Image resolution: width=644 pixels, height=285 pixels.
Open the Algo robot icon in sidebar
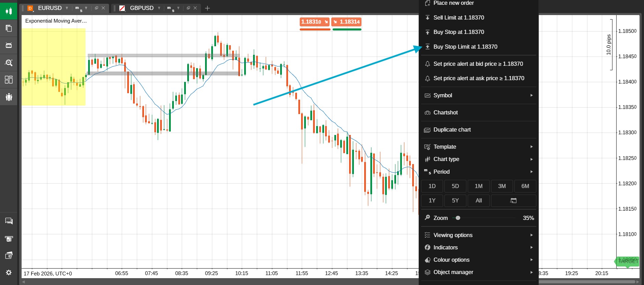[9, 45]
